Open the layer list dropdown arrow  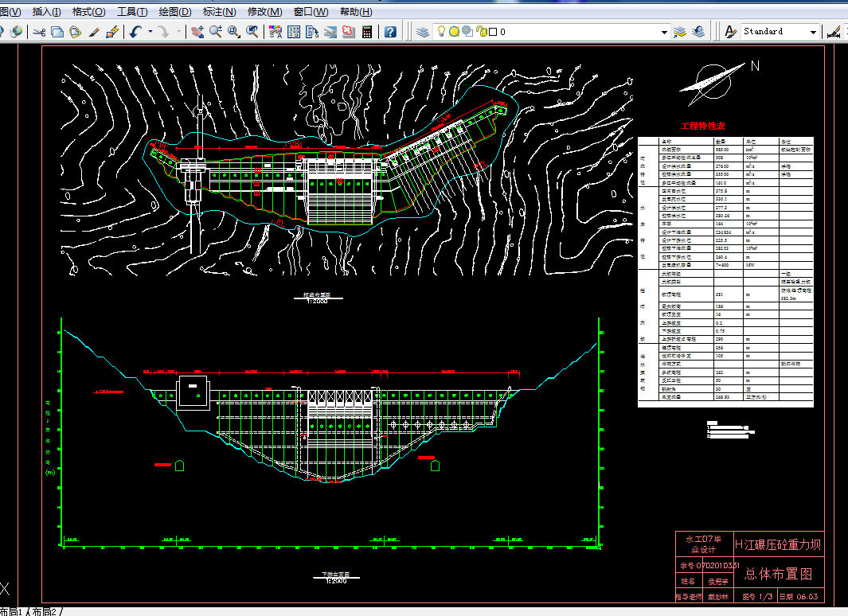click(x=664, y=33)
